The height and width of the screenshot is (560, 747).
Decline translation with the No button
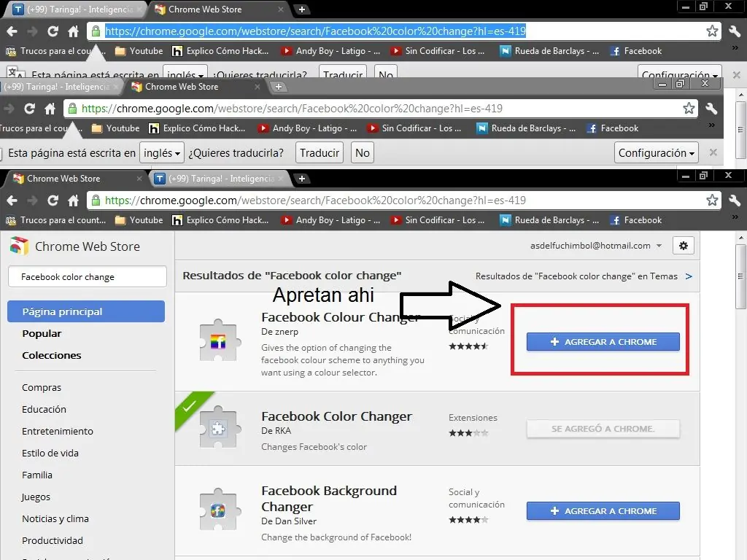point(362,153)
